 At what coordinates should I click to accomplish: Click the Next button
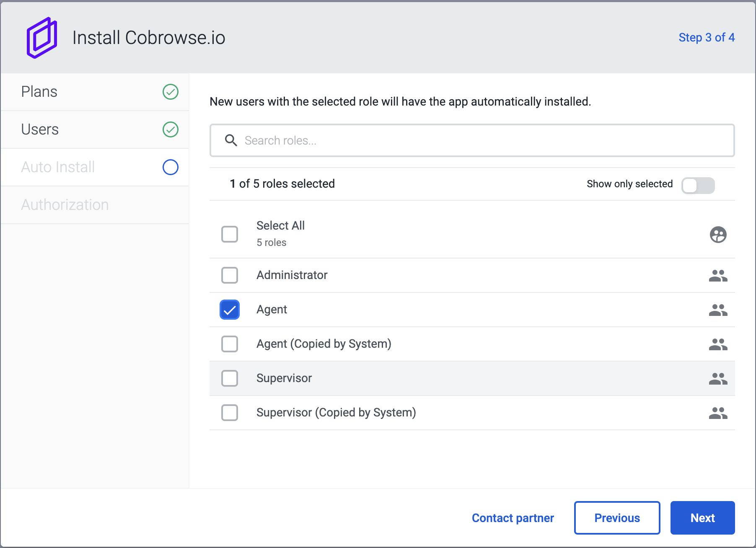(x=702, y=518)
